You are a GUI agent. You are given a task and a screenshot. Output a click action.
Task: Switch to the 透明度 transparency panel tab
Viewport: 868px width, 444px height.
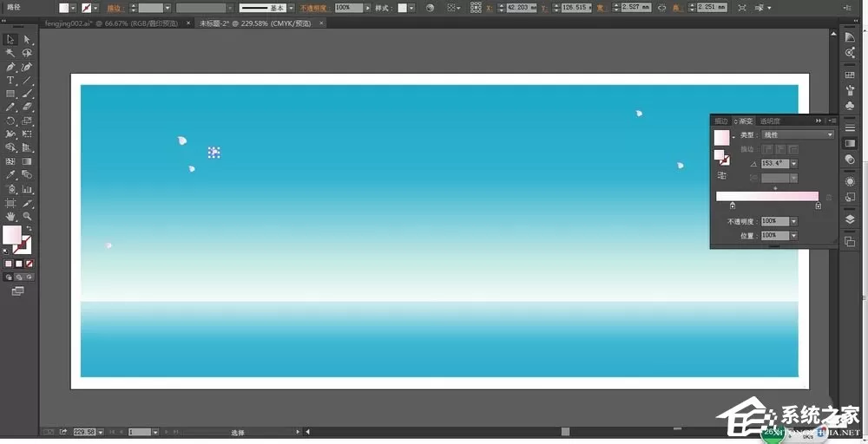pos(769,121)
